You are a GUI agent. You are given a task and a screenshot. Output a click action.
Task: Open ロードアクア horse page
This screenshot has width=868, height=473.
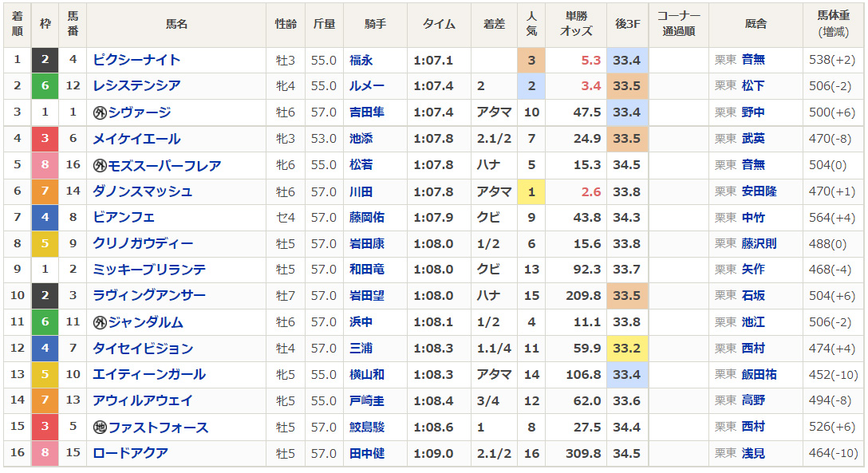point(130,453)
